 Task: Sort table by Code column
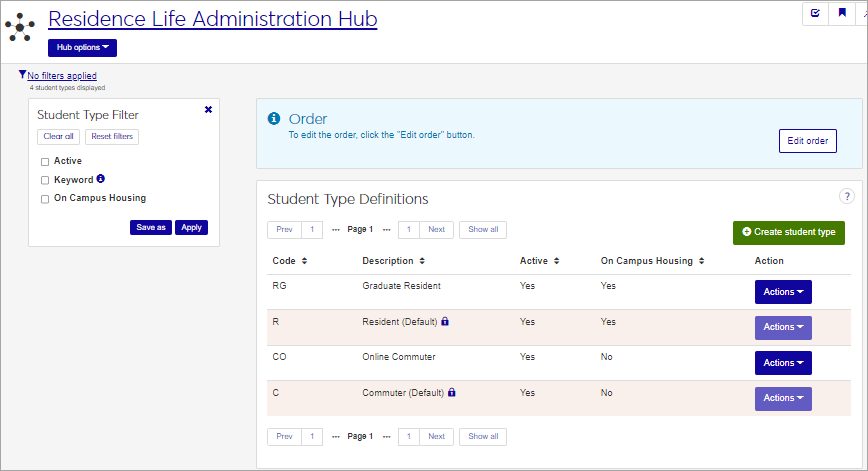coord(289,261)
